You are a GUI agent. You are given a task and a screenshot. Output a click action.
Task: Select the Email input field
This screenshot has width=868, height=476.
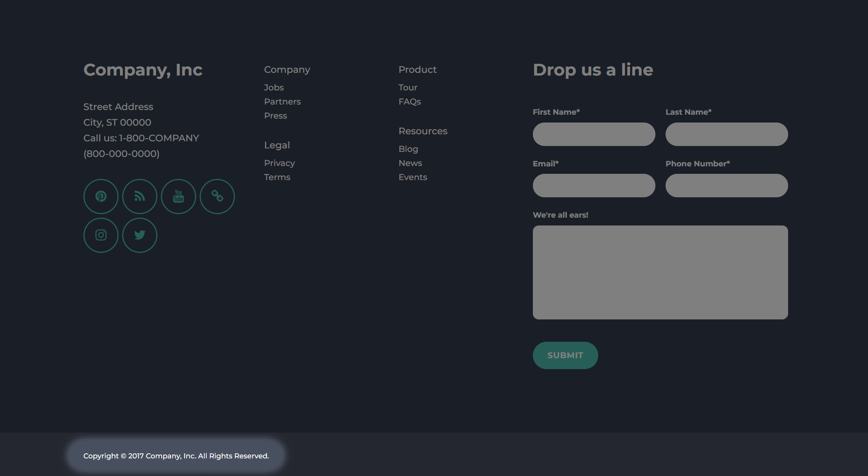pos(594,185)
